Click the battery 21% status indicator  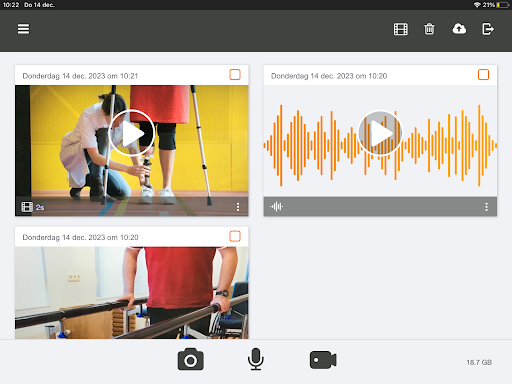click(x=496, y=5)
